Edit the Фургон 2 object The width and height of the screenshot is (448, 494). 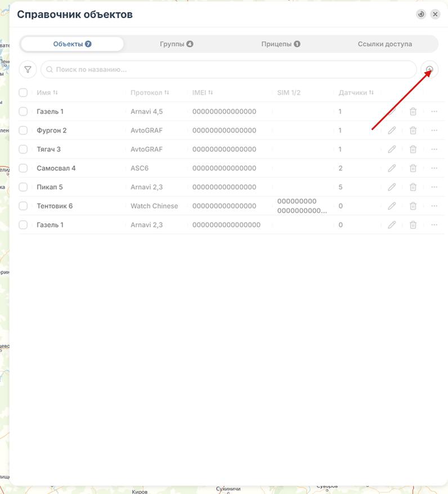[x=392, y=130]
